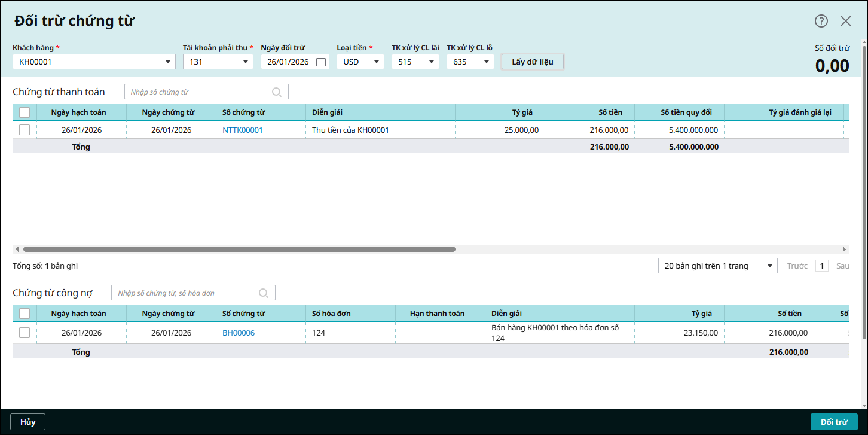Viewport: 868px width, 435px height.
Task: Tick the checkbox for voucher NTTK00001
Action: click(x=25, y=130)
